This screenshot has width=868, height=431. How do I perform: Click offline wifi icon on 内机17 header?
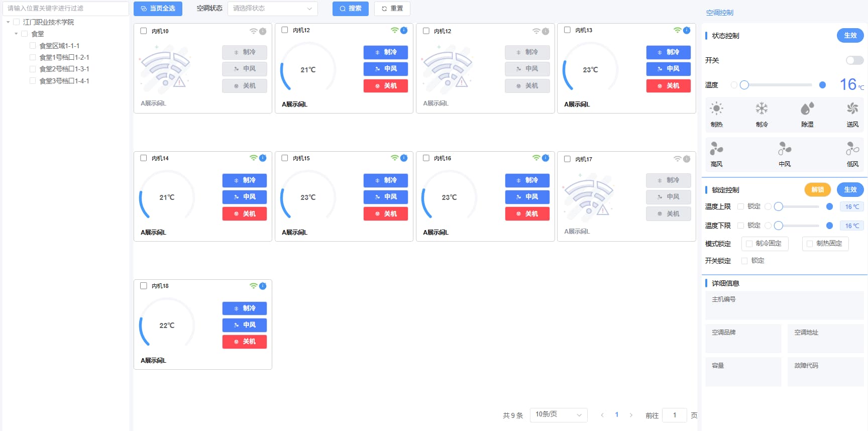[678, 159]
